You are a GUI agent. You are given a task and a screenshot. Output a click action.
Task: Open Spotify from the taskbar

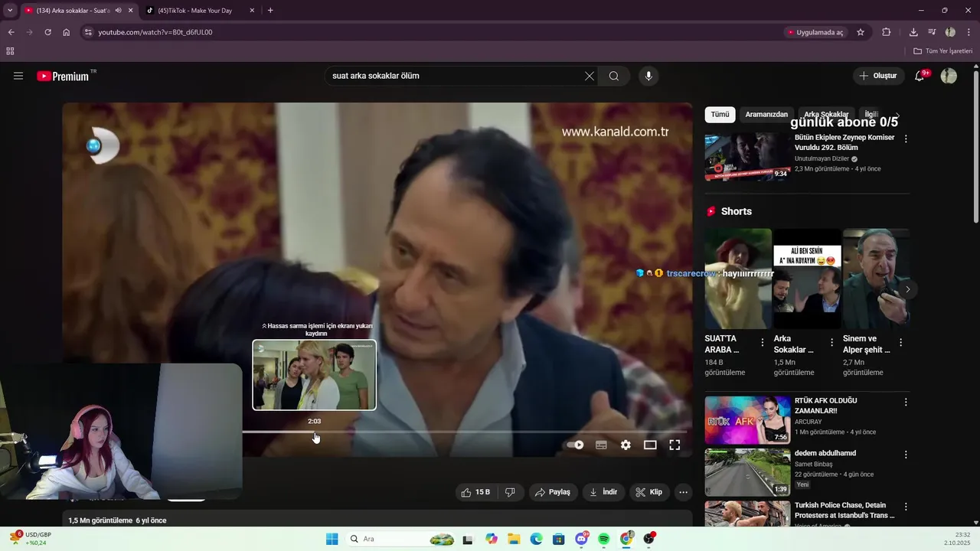(603, 539)
